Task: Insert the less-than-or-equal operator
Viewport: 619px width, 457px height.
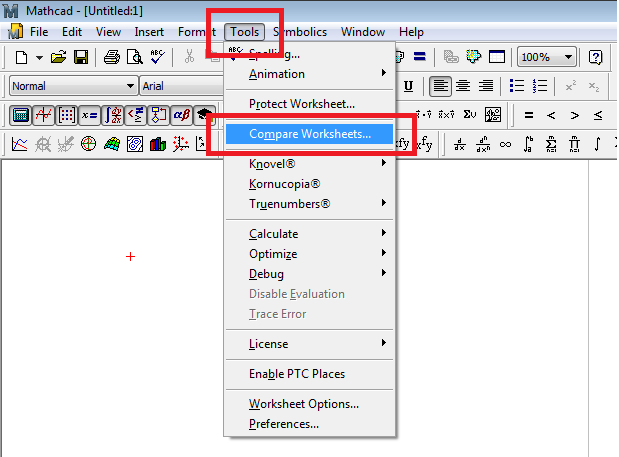Action: coord(598,115)
